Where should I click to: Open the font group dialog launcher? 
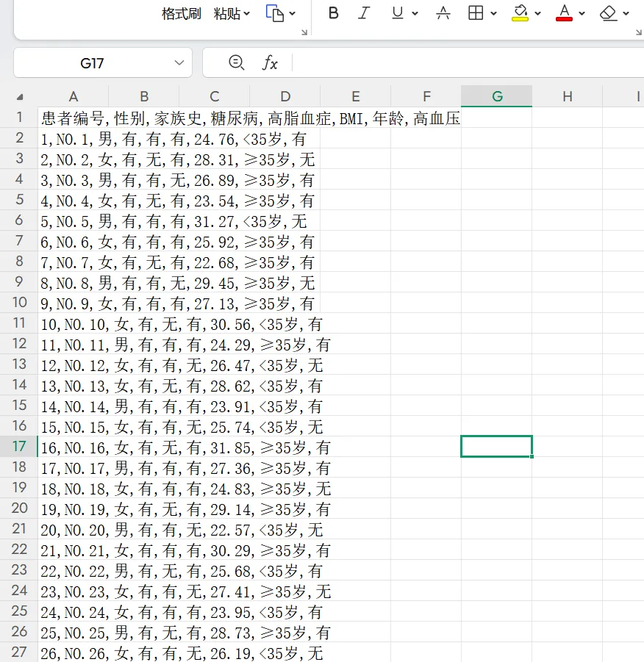click(x=639, y=32)
